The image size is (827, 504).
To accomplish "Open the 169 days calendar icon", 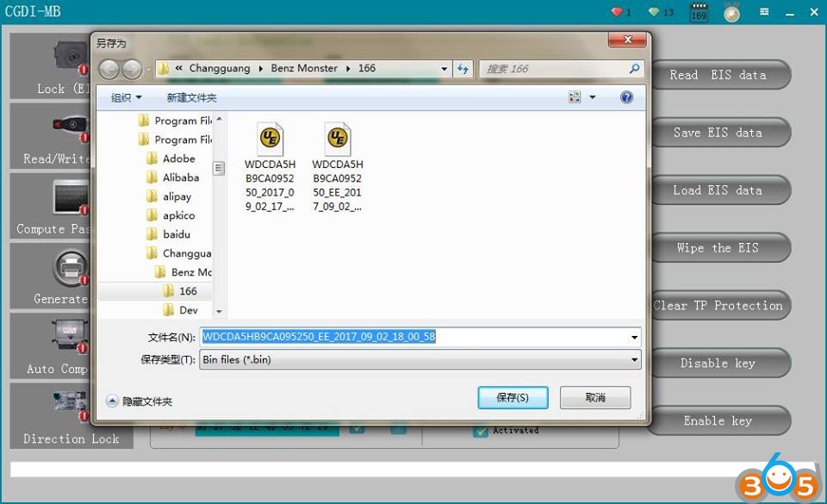I will tap(699, 13).
